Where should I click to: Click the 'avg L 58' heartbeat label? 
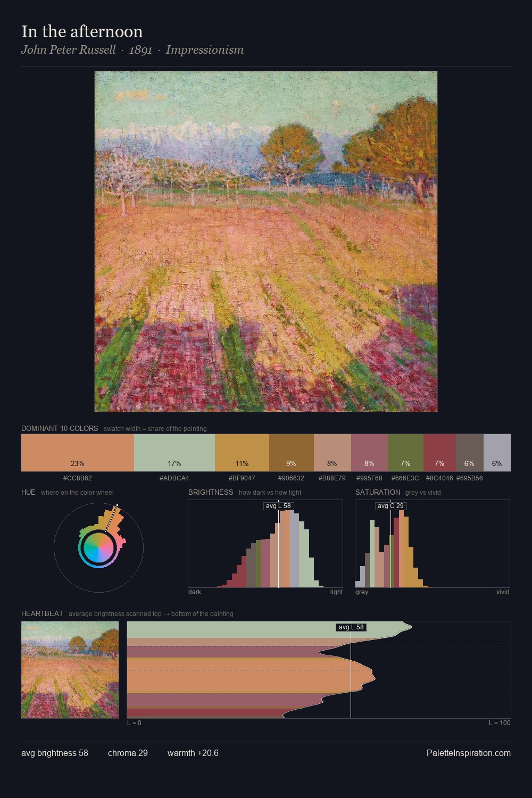pyautogui.click(x=351, y=627)
